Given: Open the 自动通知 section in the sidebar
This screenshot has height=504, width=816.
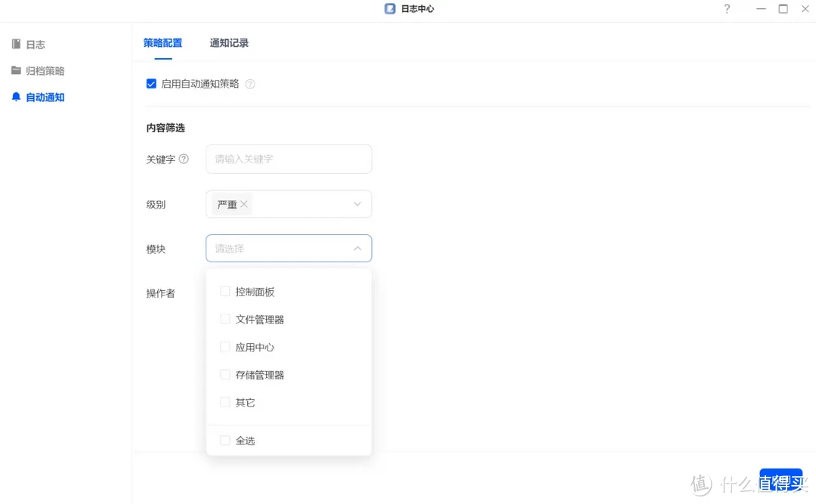Looking at the screenshot, I should (44, 97).
